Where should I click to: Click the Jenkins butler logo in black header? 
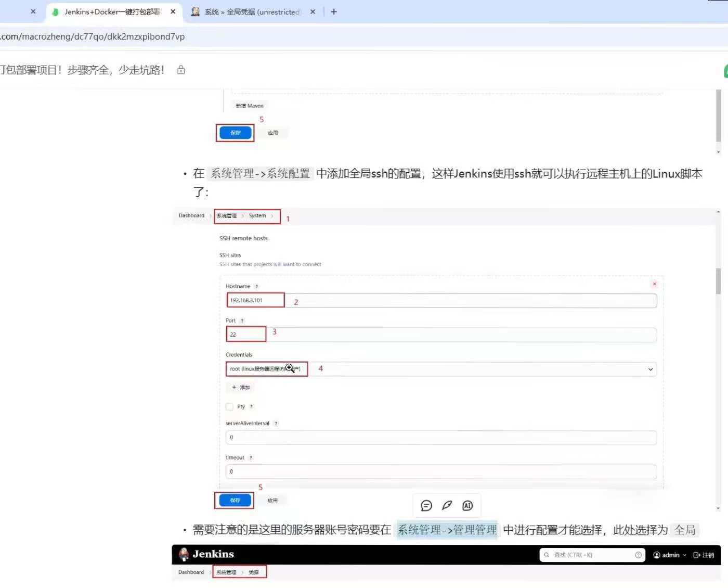[184, 555]
